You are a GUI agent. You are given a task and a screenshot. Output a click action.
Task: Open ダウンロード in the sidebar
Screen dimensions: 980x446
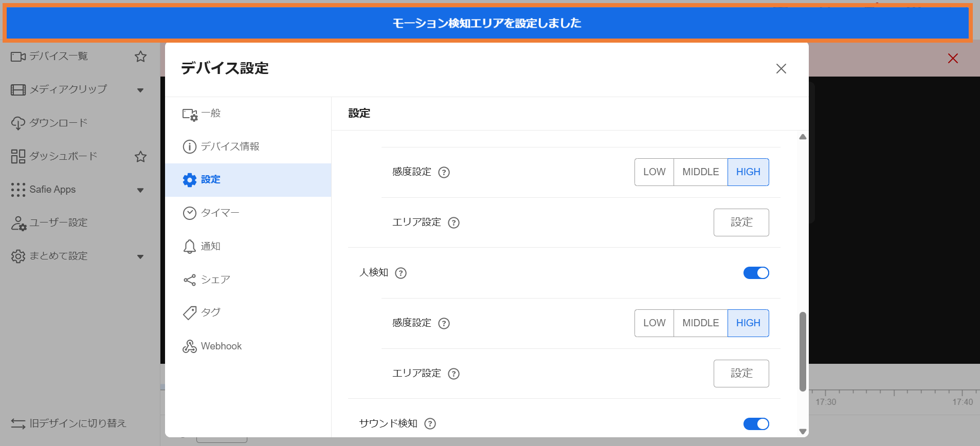pyautogui.click(x=58, y=123)
